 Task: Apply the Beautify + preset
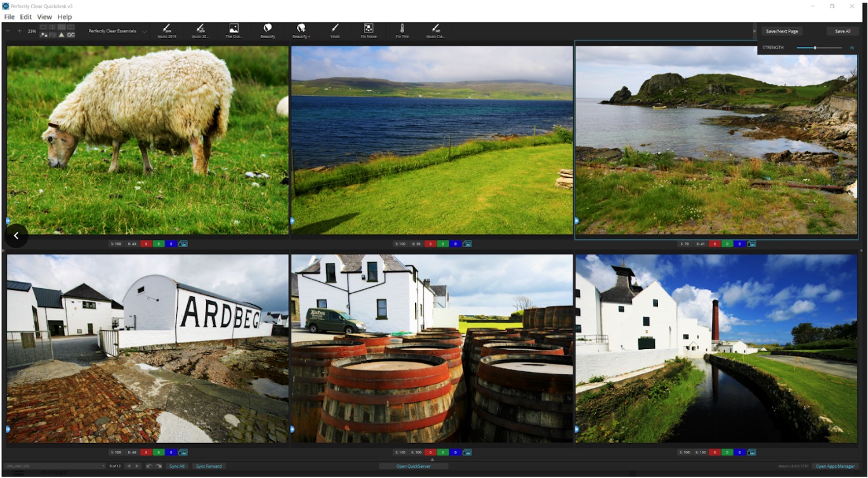click(x=301, y=31)
